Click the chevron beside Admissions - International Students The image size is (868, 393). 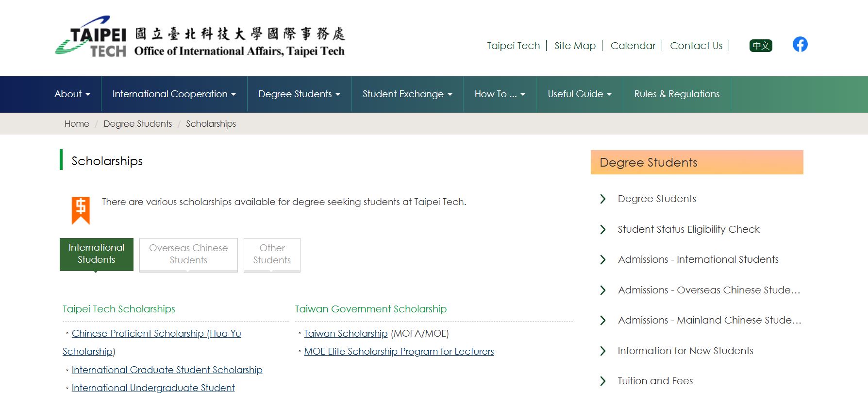click(603, 260)
